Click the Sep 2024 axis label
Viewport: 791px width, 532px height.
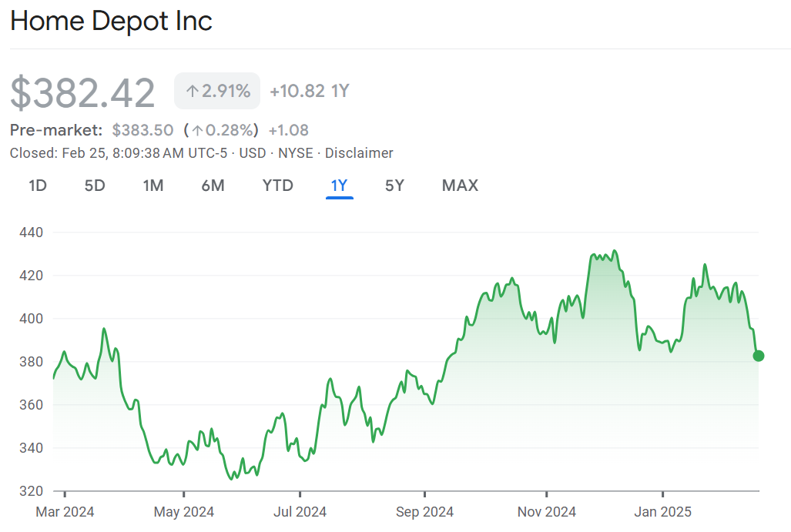coord(424,511)
